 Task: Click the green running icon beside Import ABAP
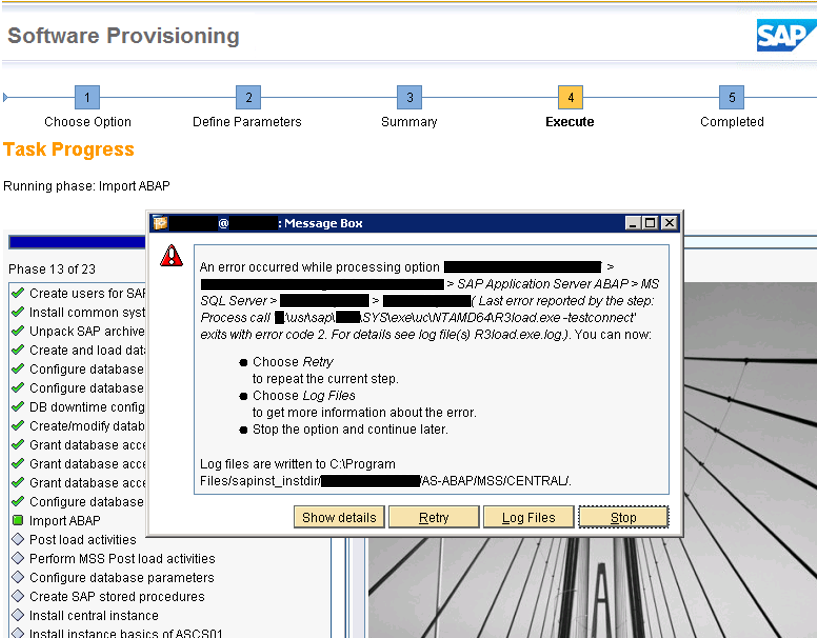click(x=18, y=520)
